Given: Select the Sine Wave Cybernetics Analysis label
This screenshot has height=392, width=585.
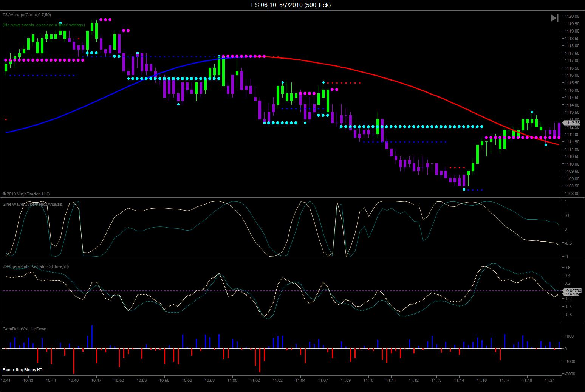Looking at the screenshot, I should click(x=33, y=204).
